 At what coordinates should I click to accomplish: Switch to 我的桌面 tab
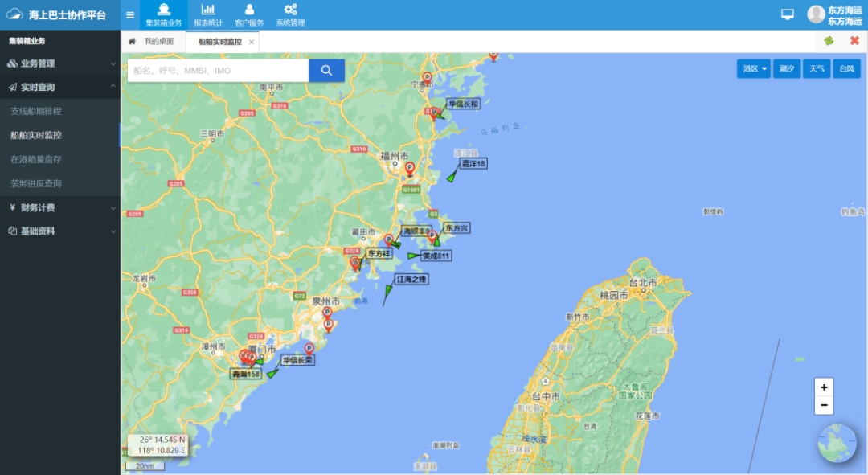tap(158, 42)
